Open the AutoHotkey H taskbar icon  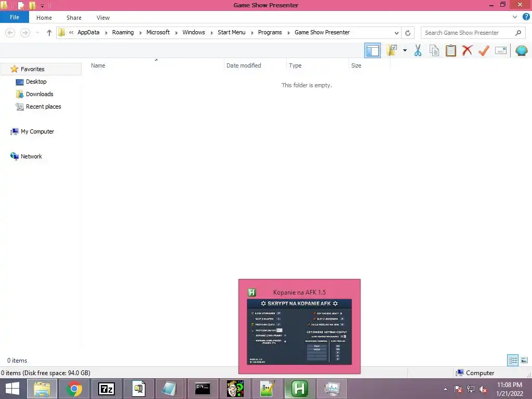pyautogui.click(x=299, y=389)
